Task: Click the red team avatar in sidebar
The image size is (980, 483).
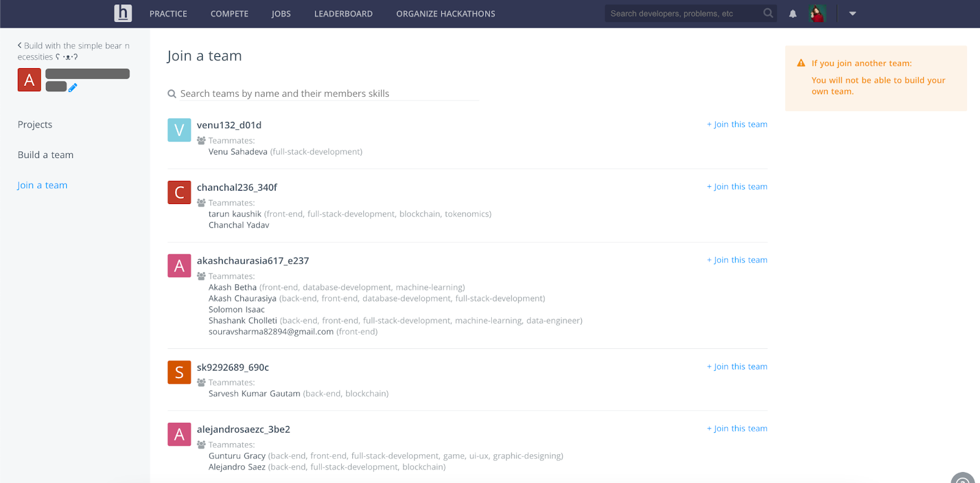Action: [29, 80]
